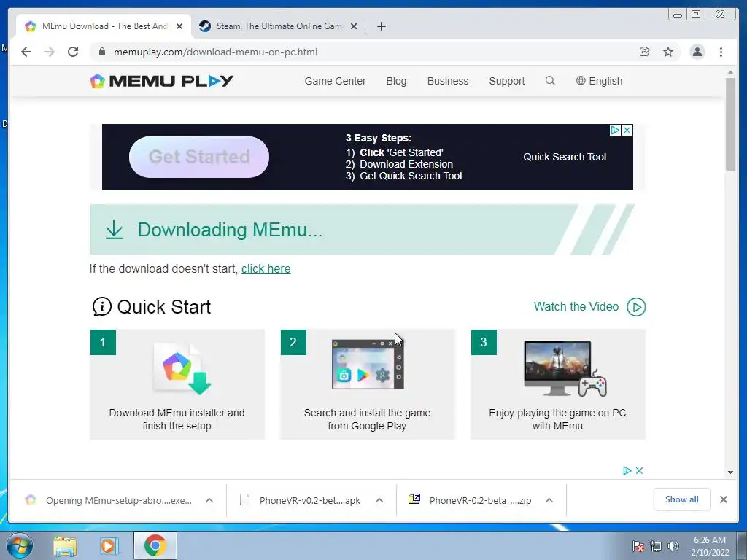The height and width of the screenshot is (560, 747).
Task: Click the download arrow icon in banner
Action: point(114,230)
